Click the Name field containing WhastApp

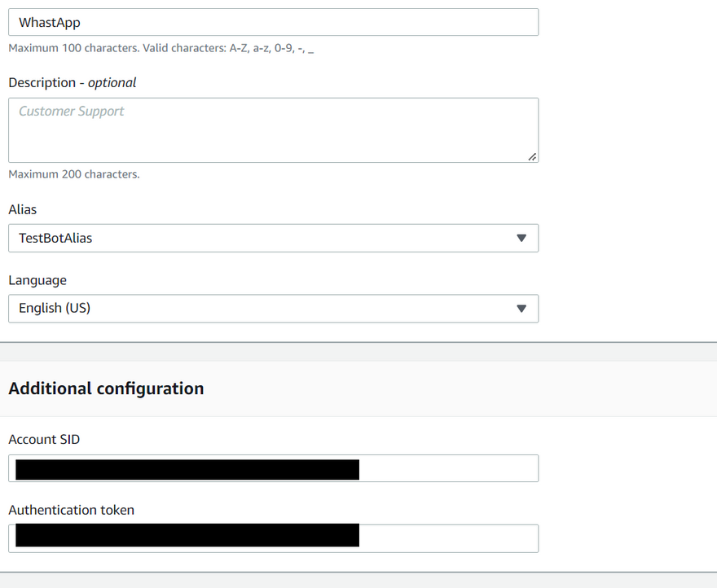(273, 22)
